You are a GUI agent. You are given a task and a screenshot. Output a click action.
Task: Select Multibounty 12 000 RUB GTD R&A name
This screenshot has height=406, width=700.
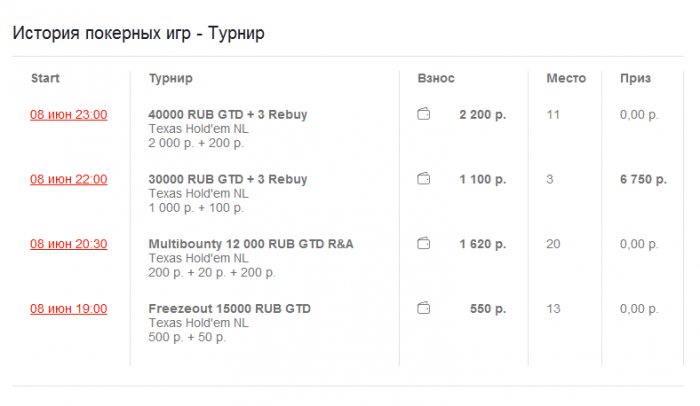250,243
